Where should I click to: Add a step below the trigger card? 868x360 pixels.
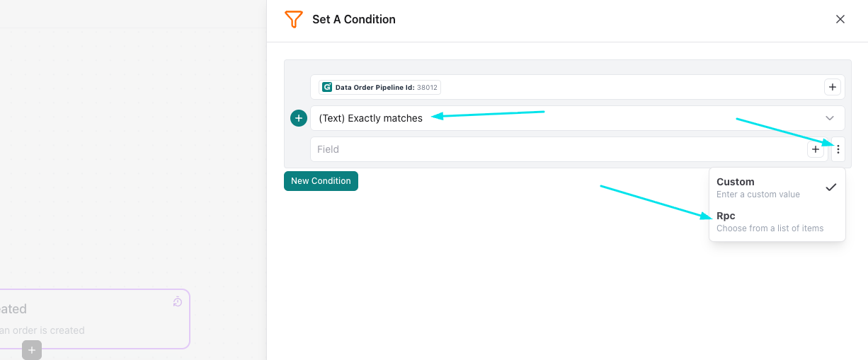tap(32, 349)
